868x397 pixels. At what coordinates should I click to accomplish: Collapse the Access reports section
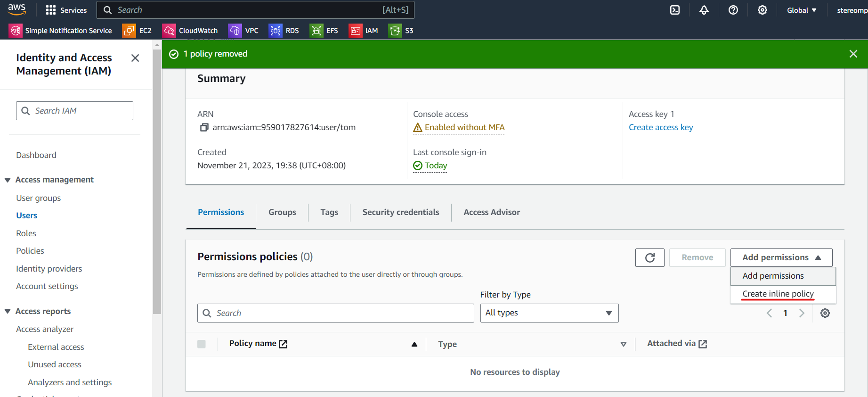click(8, 311)
